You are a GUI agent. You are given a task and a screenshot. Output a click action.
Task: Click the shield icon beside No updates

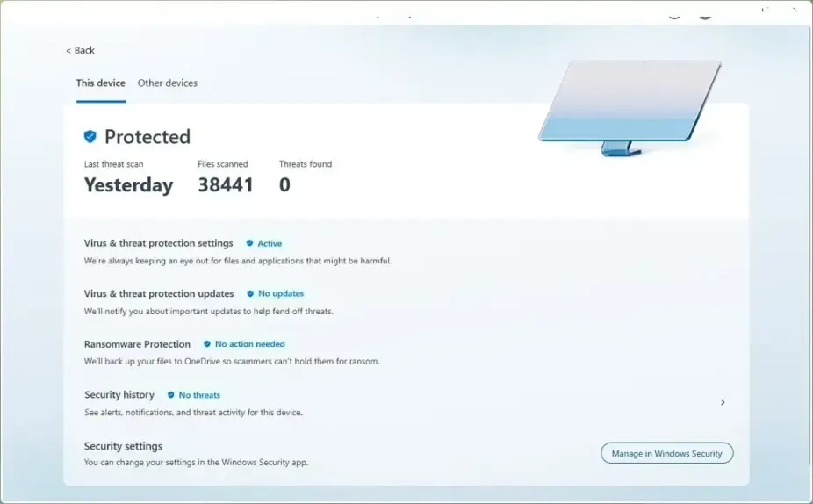[x=250, y=294]
